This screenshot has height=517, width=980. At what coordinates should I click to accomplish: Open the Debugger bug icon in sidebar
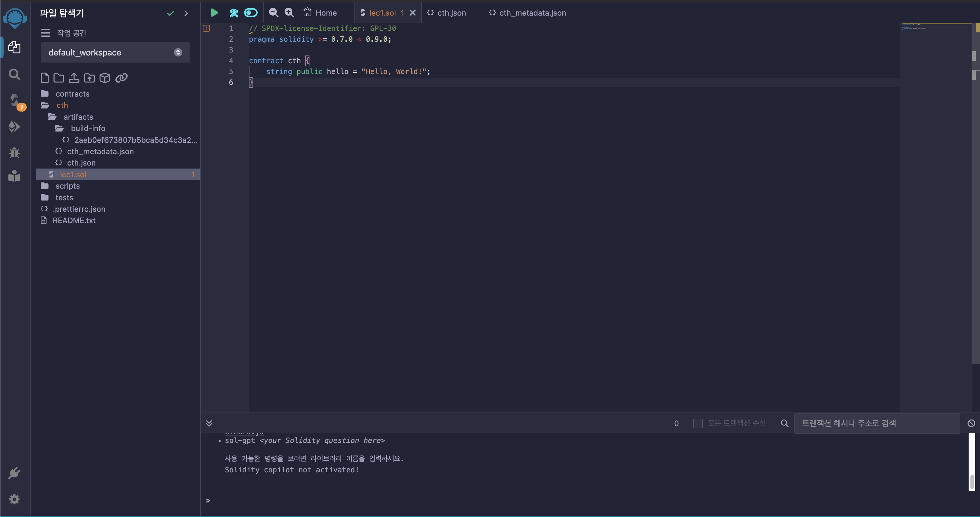[14, 153]
